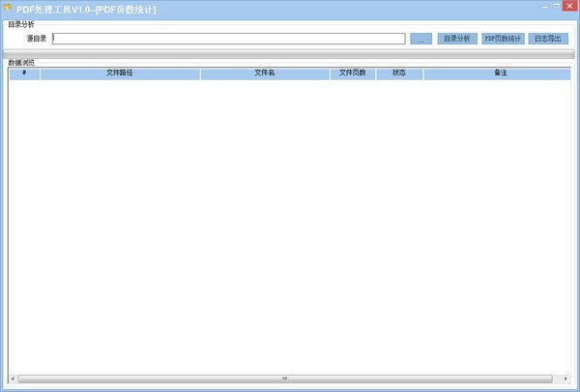Open the browse folder '...' button
The image size is (580, 392).
[420, 39]
